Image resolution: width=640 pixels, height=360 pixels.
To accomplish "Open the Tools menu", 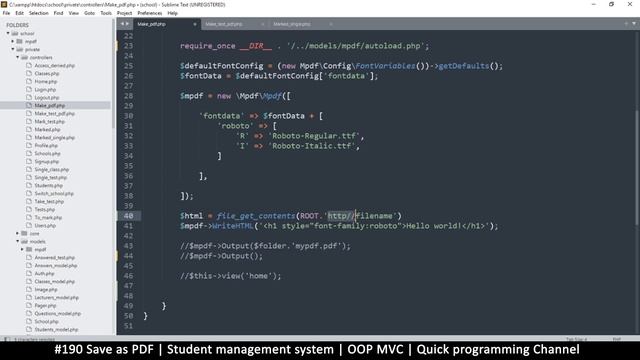I will point(106,13).
